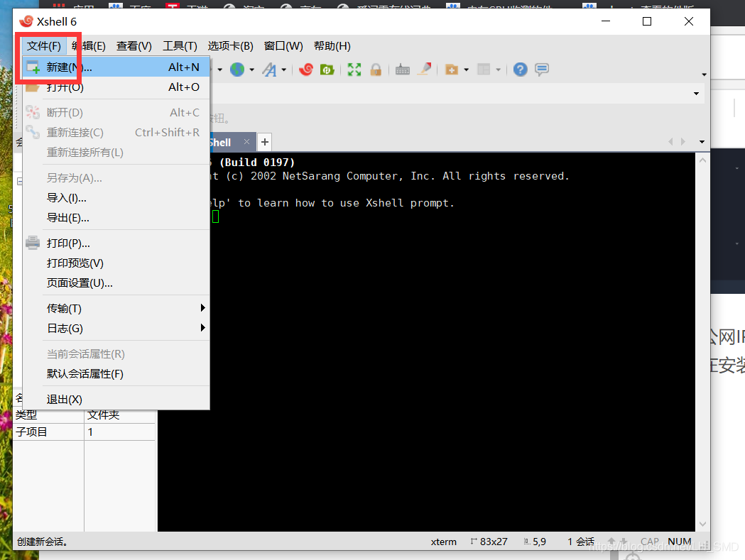Click the pane layout toolbar icon

click(484, 70)
